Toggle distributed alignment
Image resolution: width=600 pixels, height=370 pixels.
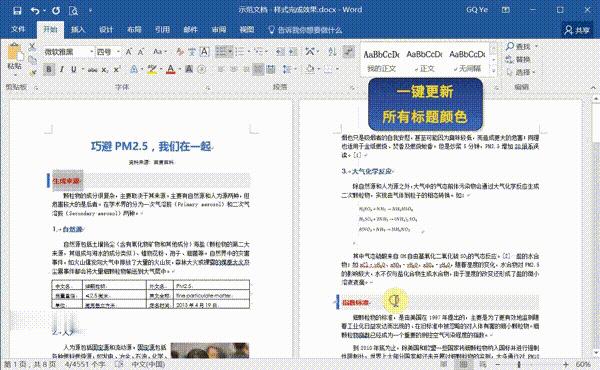(271, 69)
